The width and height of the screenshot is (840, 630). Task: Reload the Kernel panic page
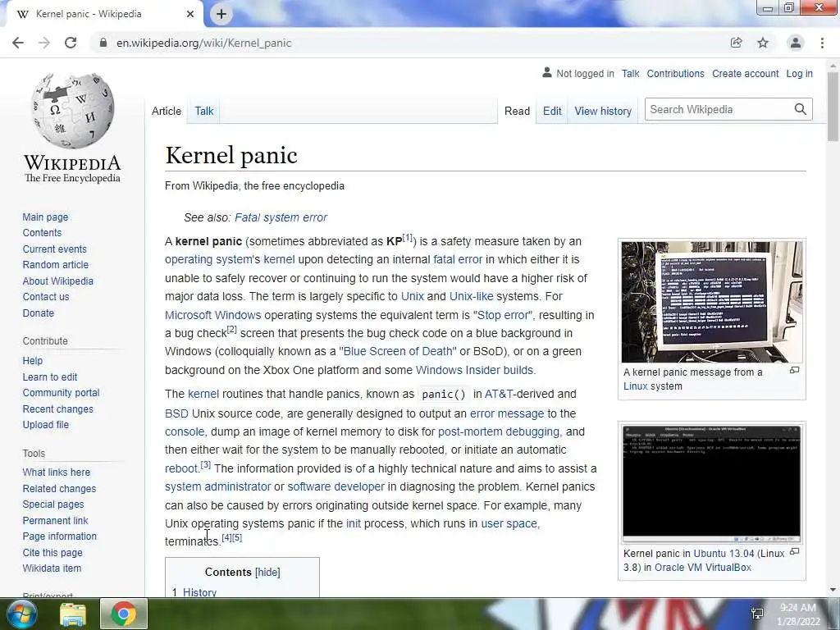(71, 43)
